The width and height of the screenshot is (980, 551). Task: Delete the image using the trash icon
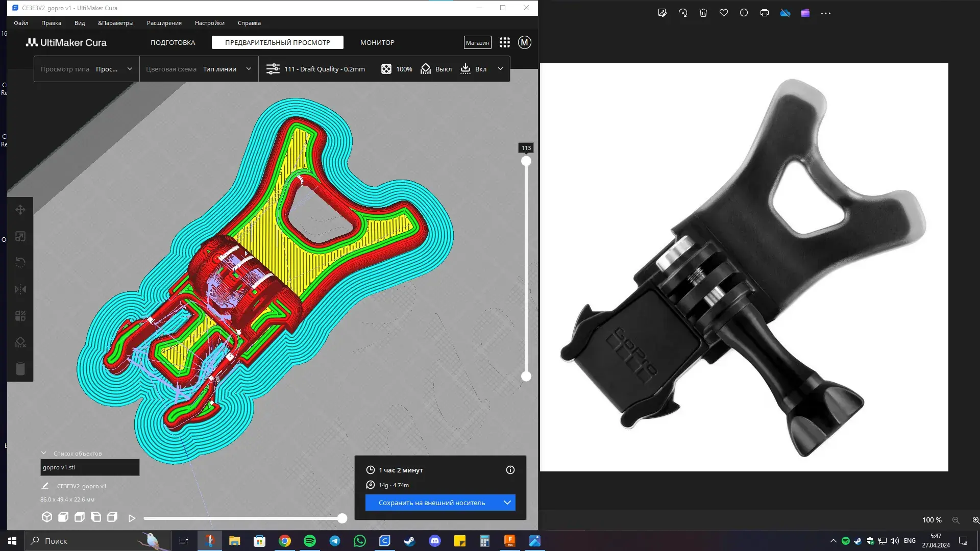click(x=703, y=13)
